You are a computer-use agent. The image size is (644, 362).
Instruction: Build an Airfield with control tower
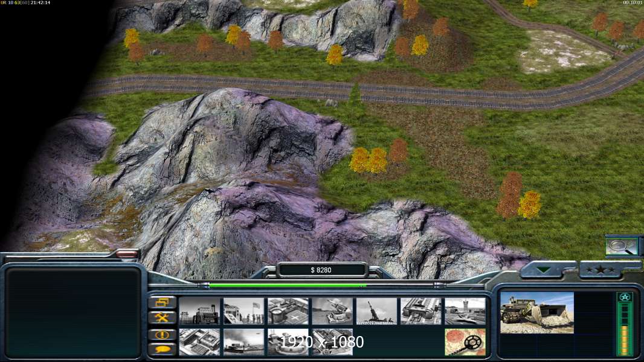click(x=465, y=311)
